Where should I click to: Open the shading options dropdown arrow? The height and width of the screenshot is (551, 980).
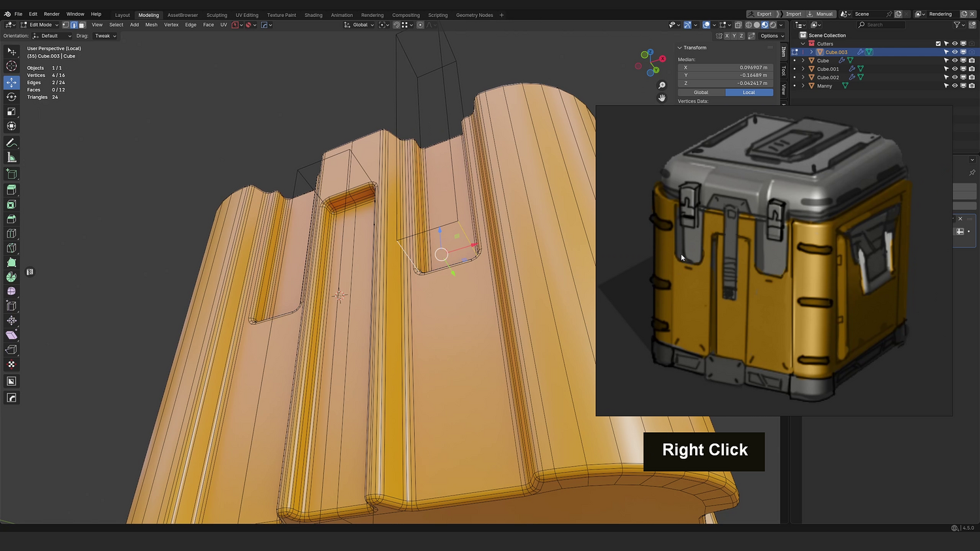[781, 25]
